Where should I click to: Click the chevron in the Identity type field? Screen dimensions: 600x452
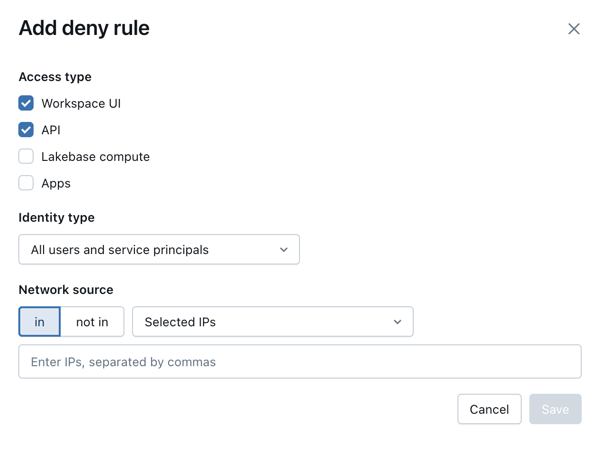[284, 250]
